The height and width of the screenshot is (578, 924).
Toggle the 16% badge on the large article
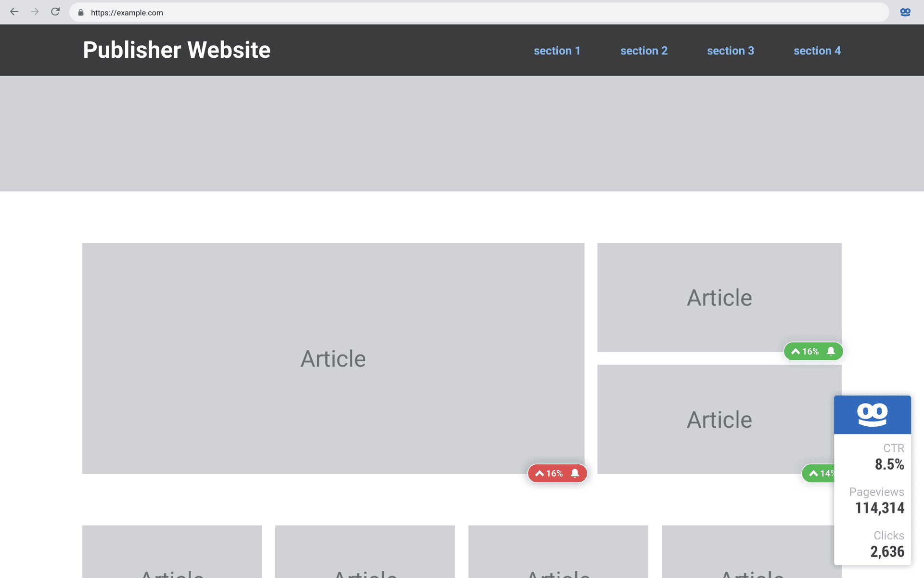(557, 473)
